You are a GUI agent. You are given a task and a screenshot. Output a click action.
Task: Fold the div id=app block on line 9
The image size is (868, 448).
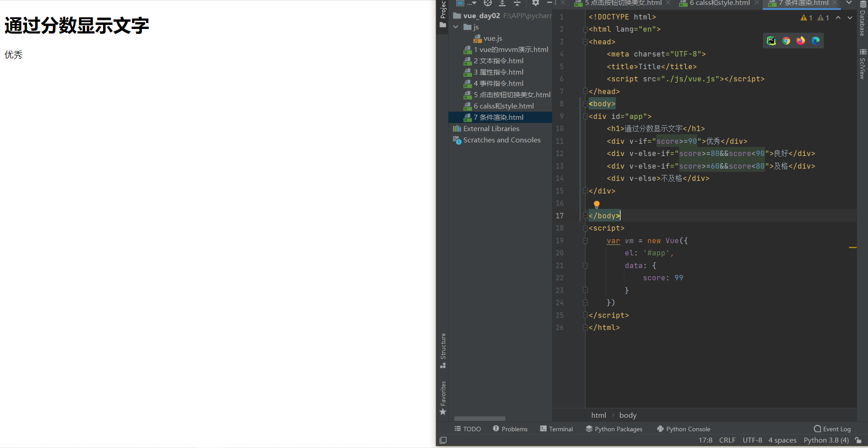click(585, 117)
